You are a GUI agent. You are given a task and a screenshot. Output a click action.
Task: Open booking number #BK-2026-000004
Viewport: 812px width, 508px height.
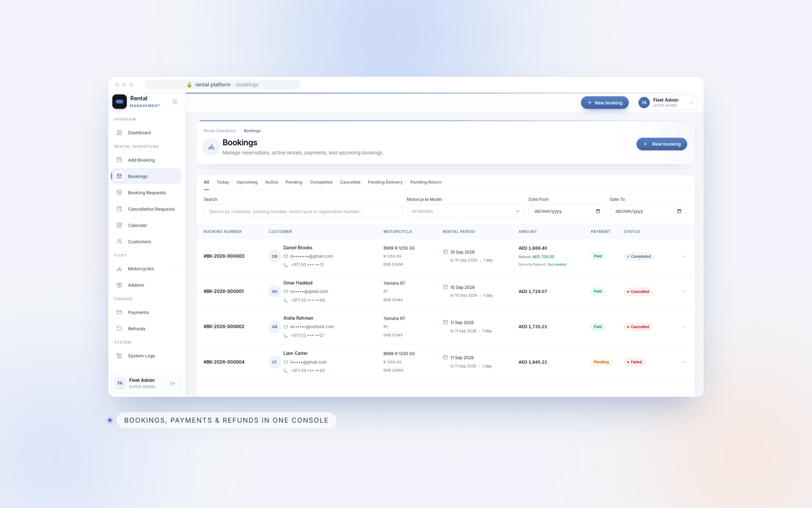pyautogui.click(x=224, y=362)
